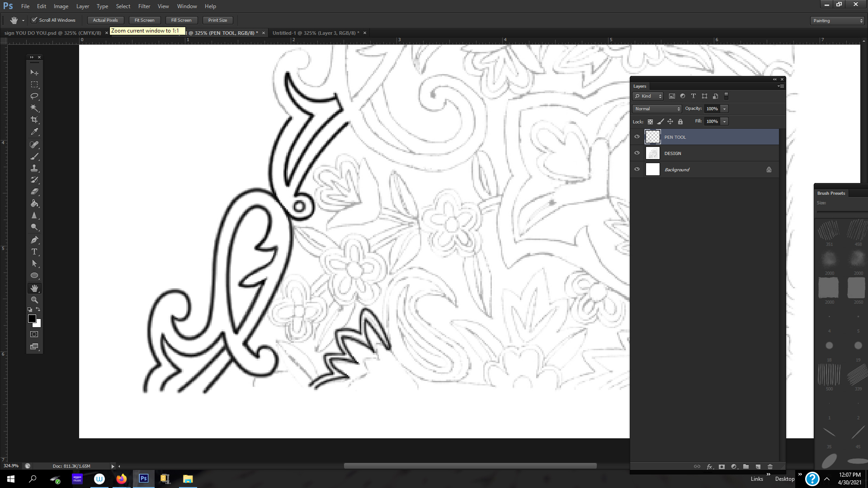The image size is (868, 488).
Task: Hide the DESIGN layer
Action: [x=637, y=153]
